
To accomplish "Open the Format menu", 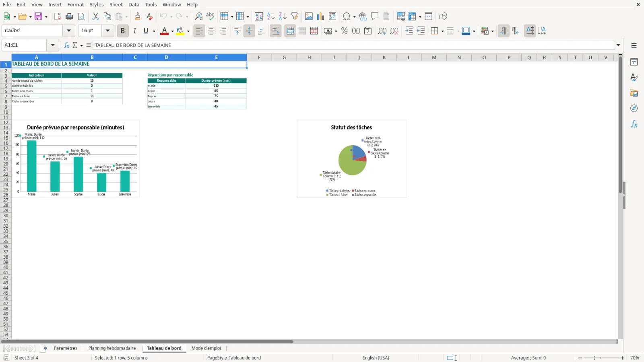I will click(x=76, y=4).
